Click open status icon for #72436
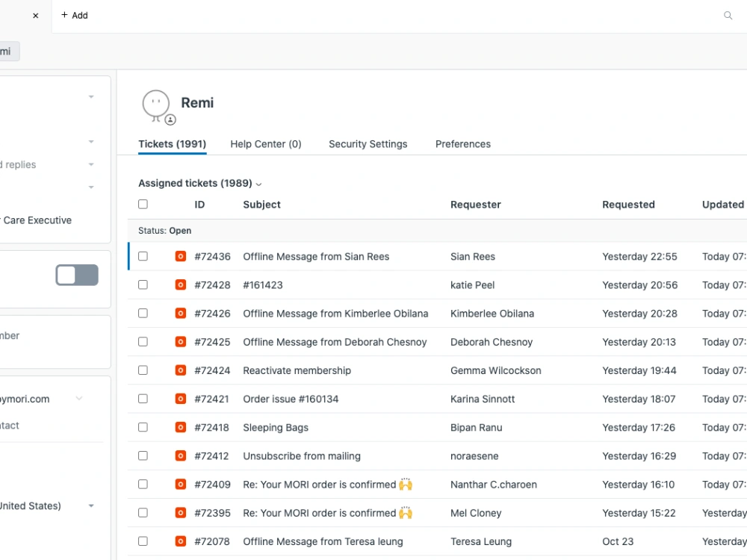The height and width of the screenshot is (560, 747). (181, 256)
